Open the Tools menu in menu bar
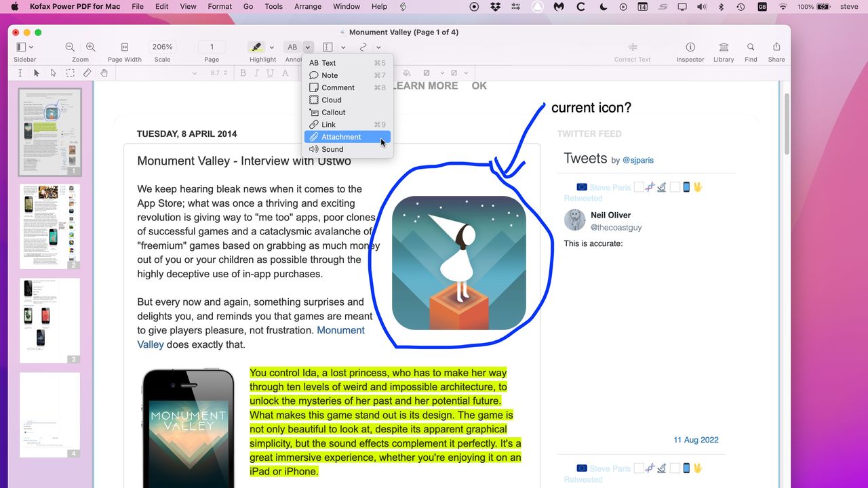 tap(274, 6)
